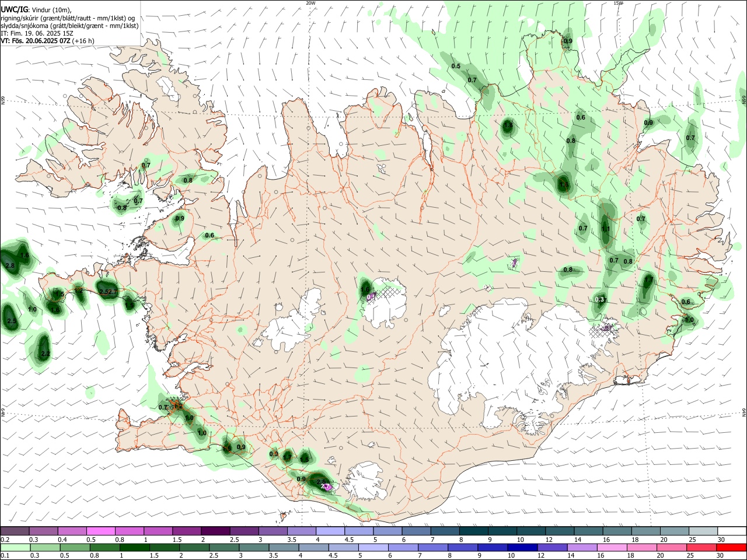The width and height of the screenshot is (747, 560).
Task: Click the 'UWC/IG' map title text
Action: [x=14, y=10]
